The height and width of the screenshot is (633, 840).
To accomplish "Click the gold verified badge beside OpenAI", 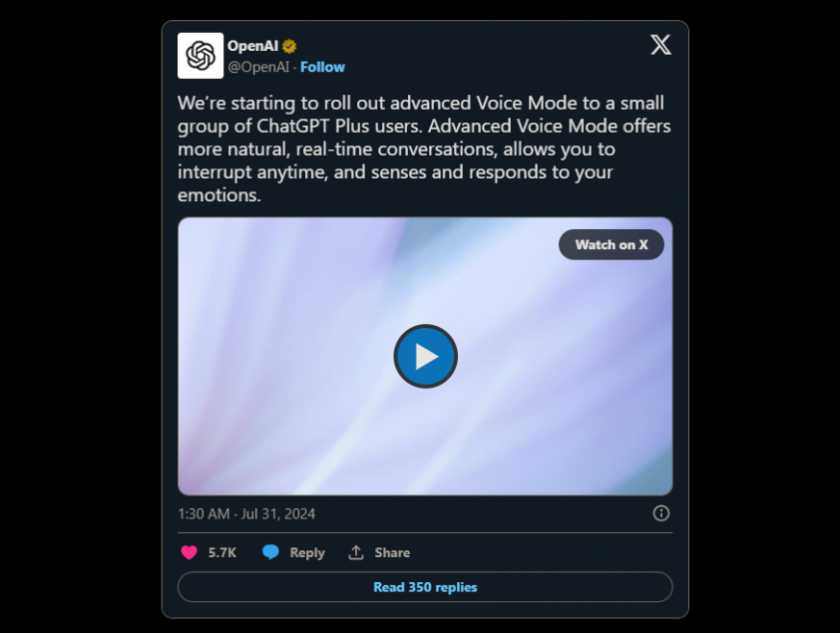I will coord(289,46).
